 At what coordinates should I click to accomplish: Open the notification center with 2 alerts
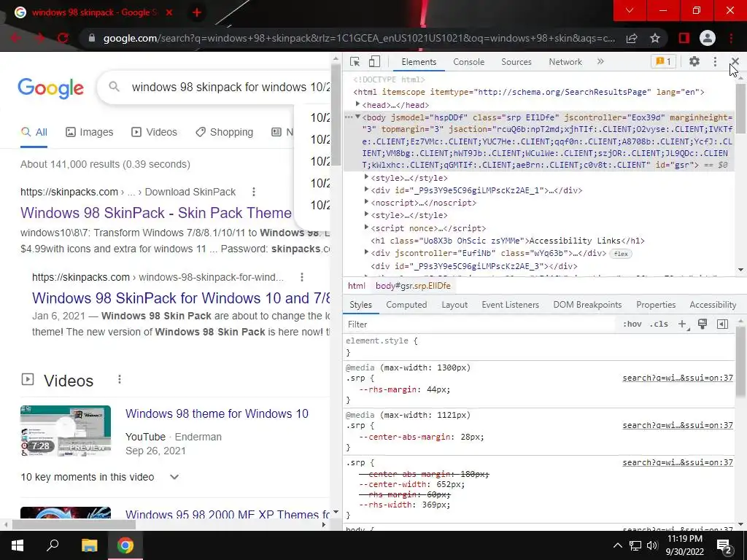724,546
